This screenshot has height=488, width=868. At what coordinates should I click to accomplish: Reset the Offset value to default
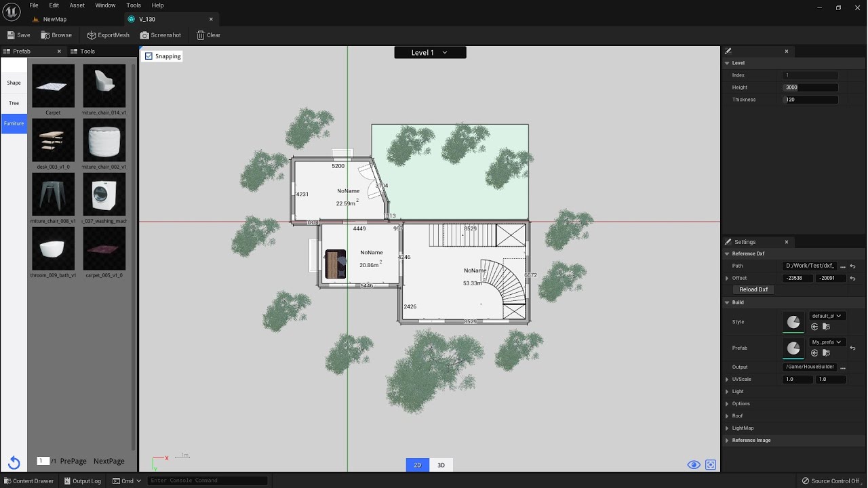852,279
